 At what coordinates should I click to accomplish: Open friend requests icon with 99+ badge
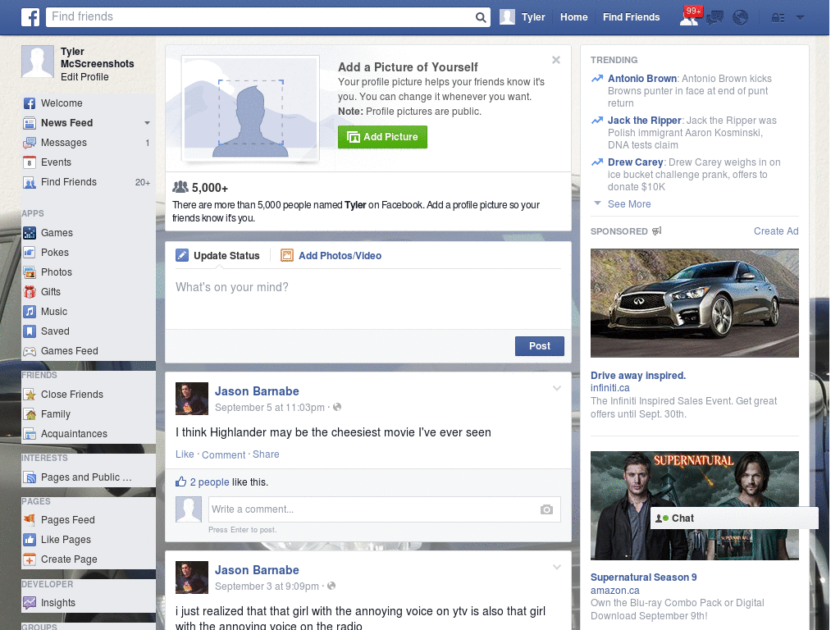click(x=689, y=16)
